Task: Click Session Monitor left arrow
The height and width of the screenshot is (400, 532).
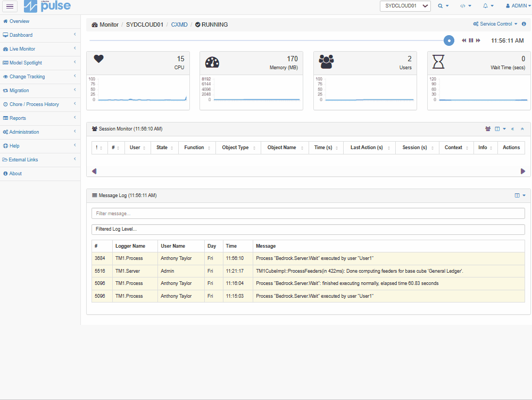Action: click(x=94, y=171)
